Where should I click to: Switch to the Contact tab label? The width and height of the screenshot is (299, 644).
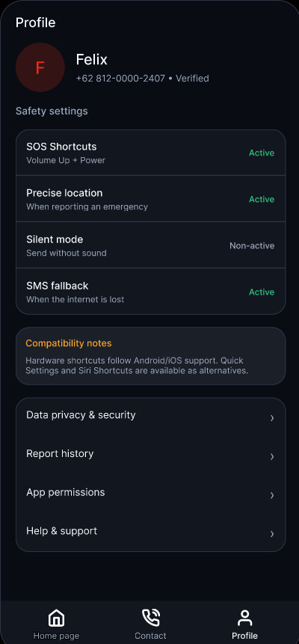pyautogui.click(x=150, y=636)
